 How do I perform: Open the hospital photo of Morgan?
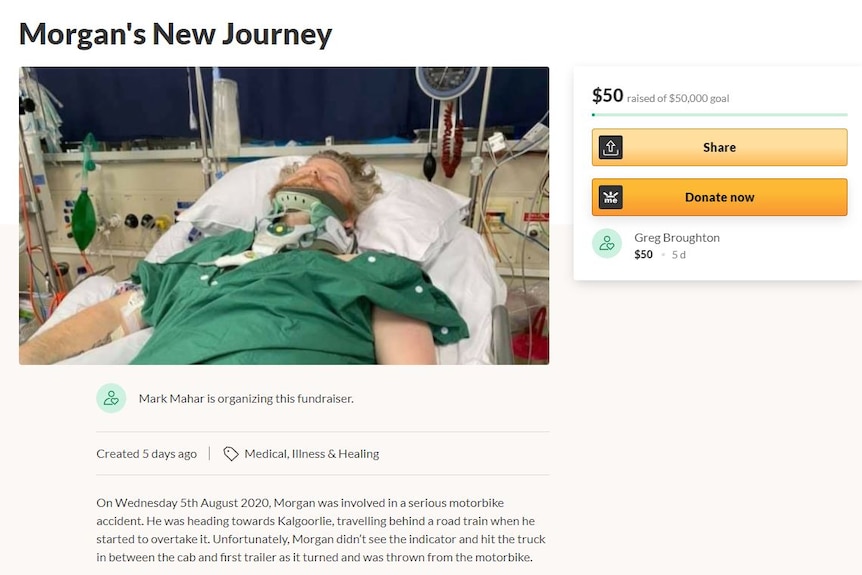pyautogui.click(x=284, y=215)
